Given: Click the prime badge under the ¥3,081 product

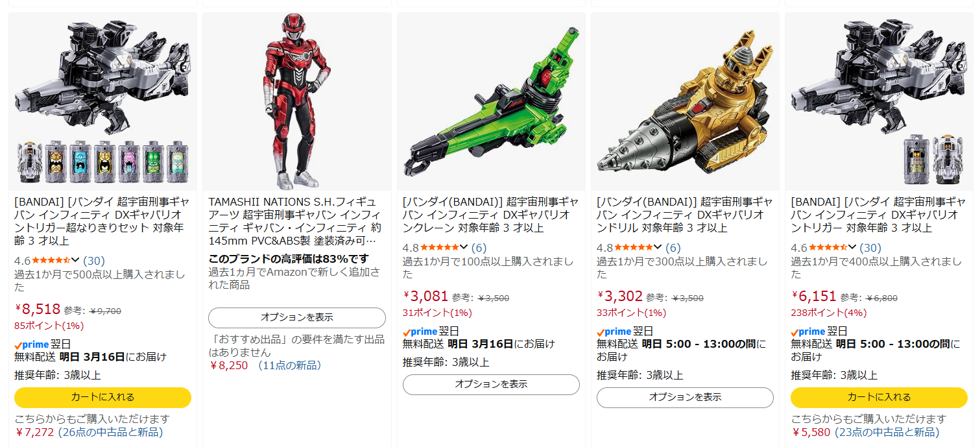Looking at the screenshot, I should coord(420,332).
